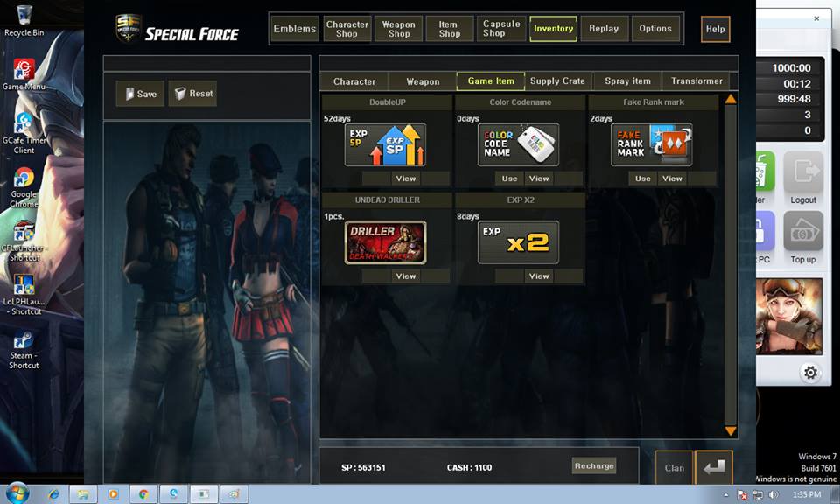Viewport: 840px width, 504px height.
Task: Open Windows Media Player from the taskbar
Action: click(x=114, y=494)
